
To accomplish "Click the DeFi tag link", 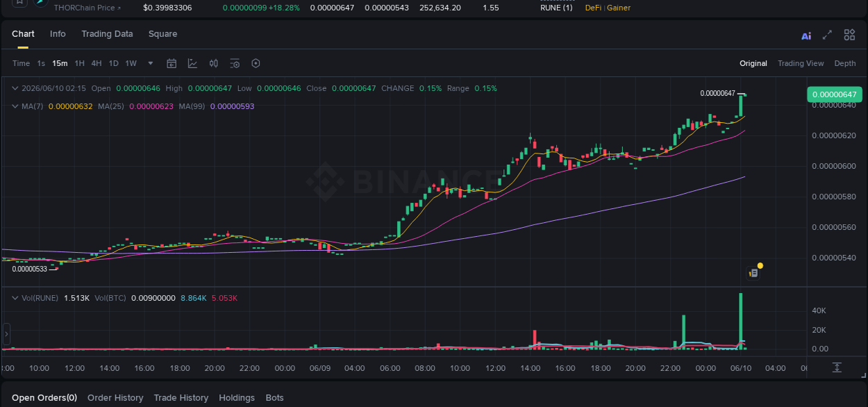I will coord(594,8).
